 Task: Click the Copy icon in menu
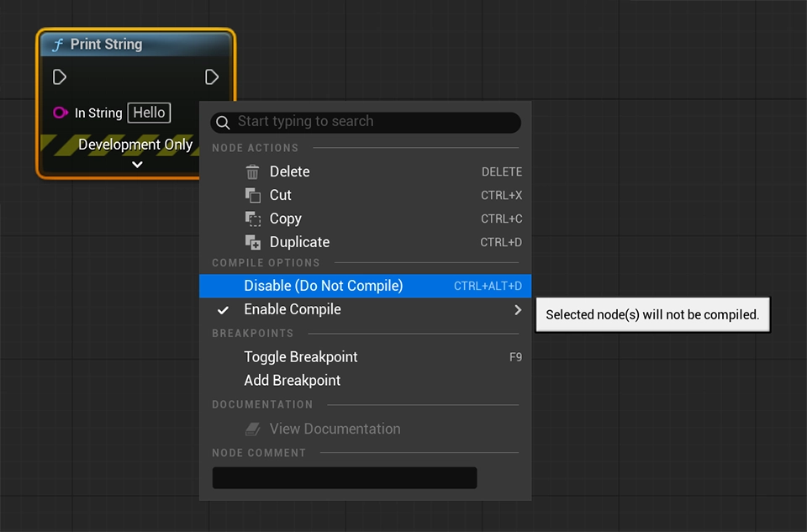coord(253,219)
